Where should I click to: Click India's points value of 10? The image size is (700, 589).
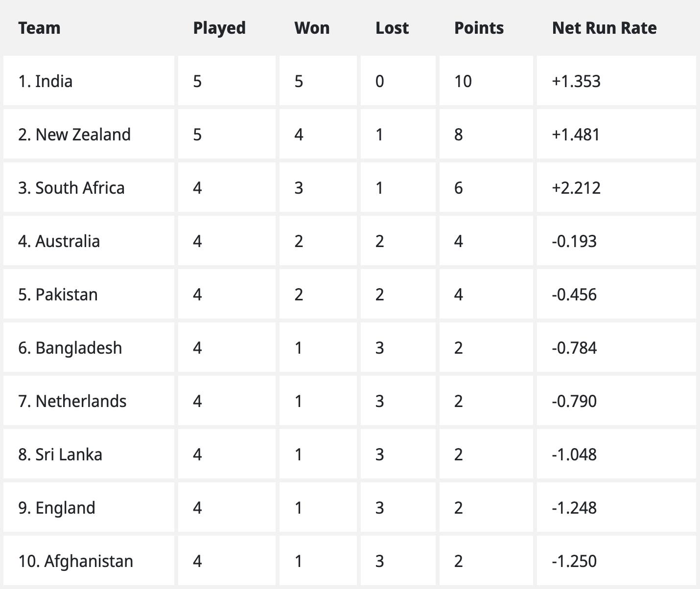coord(463,81)
